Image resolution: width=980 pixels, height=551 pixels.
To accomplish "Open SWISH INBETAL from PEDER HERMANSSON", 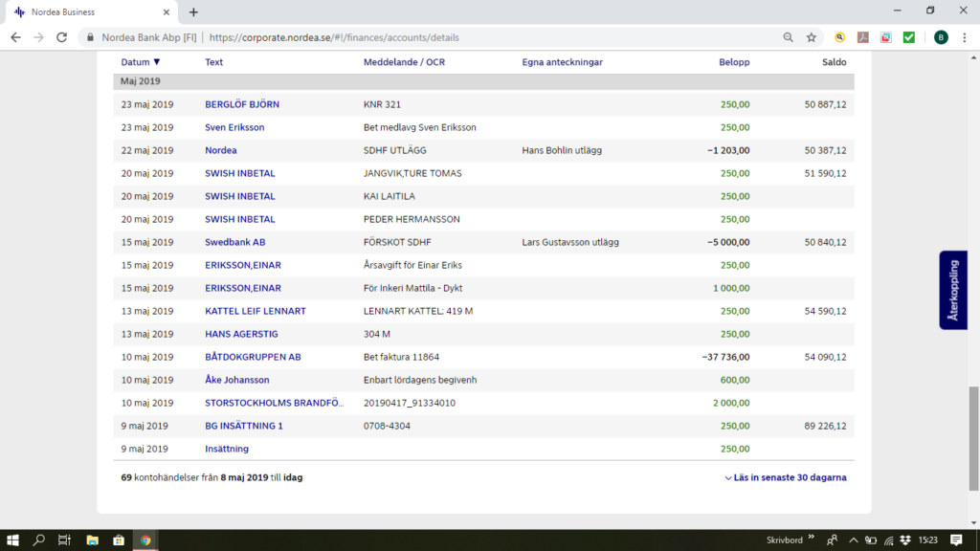I will click(240, 219).
